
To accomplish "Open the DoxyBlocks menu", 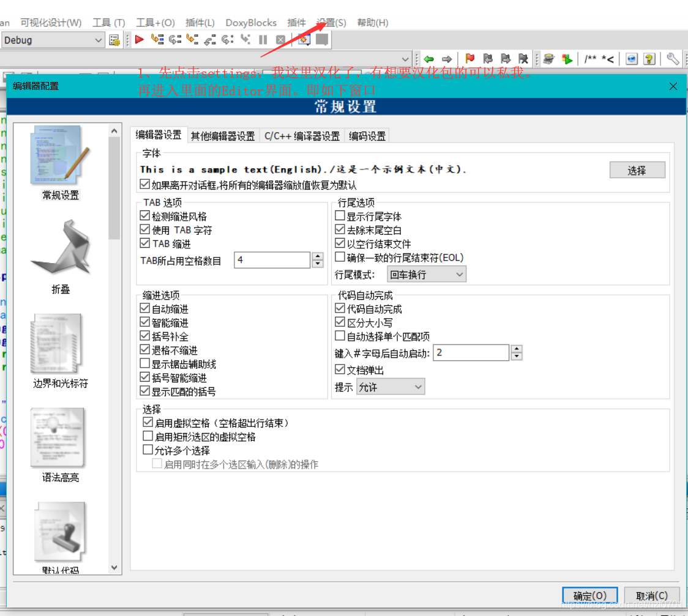I will (251, 22).
